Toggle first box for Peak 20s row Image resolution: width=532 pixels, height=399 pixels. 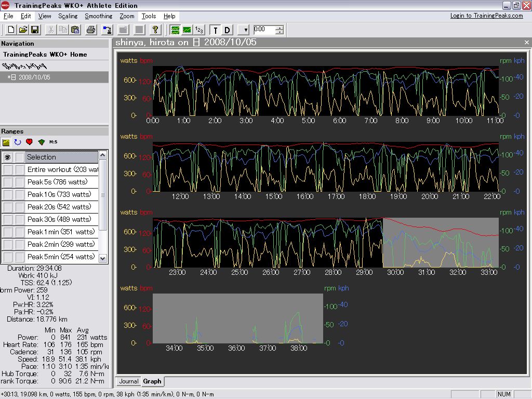click(x=7, y=207)
